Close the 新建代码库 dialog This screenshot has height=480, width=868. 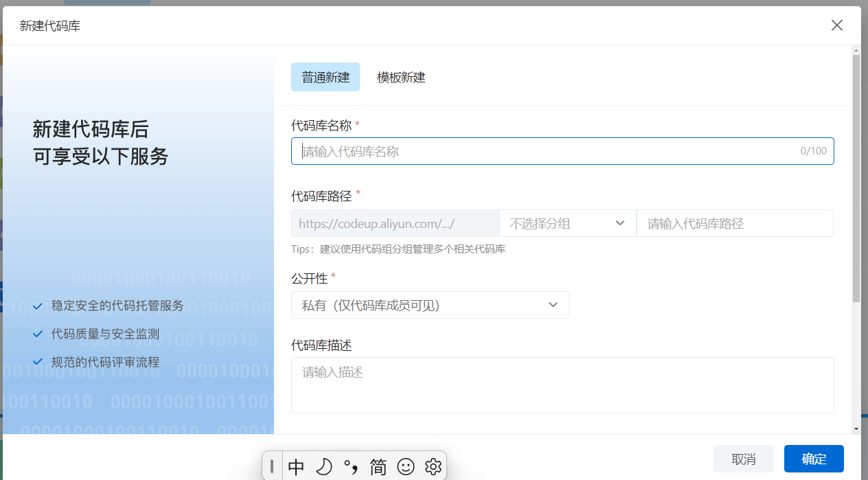[836, 25]
